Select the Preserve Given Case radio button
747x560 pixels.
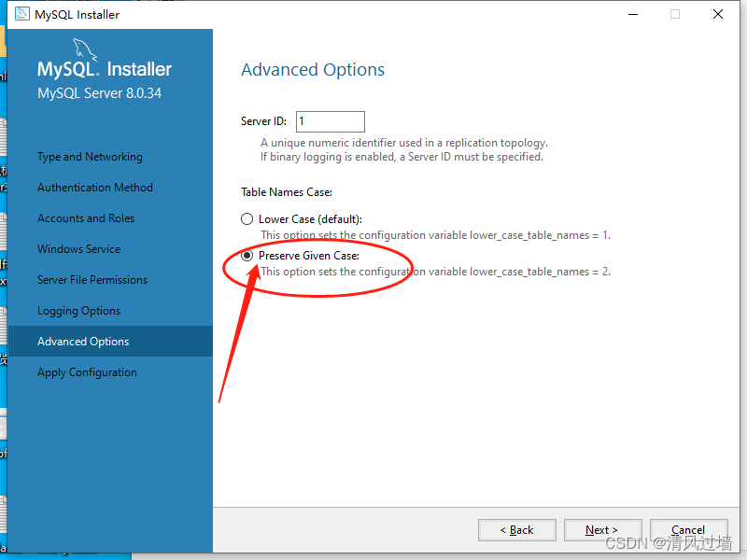click(247, 256)
